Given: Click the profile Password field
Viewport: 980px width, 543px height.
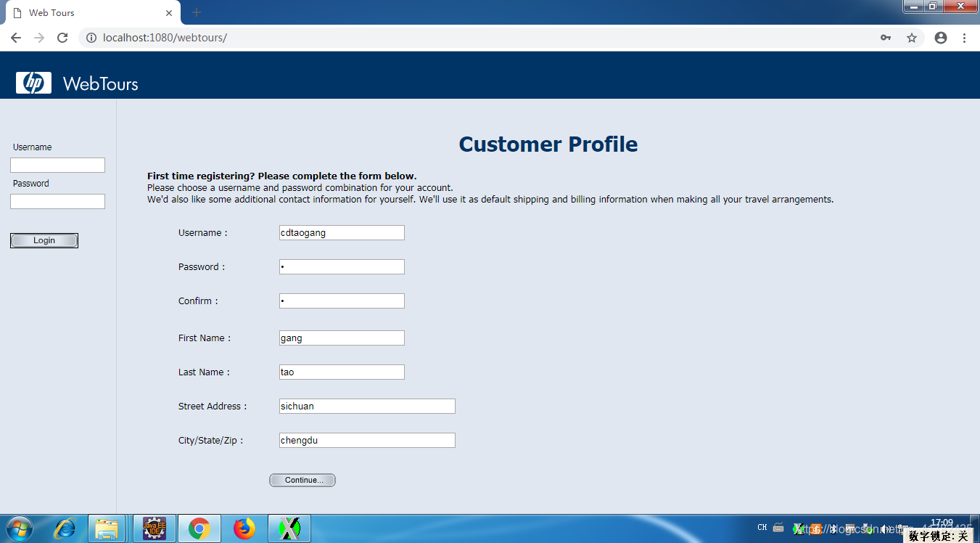Looking at the screenshot, I should (342, 266).
